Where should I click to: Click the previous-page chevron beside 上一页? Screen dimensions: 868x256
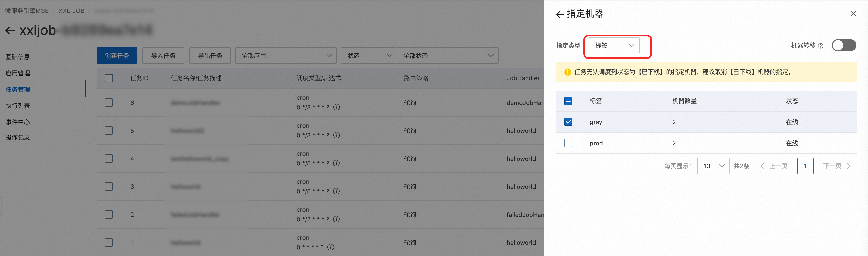tap(762, 166)
